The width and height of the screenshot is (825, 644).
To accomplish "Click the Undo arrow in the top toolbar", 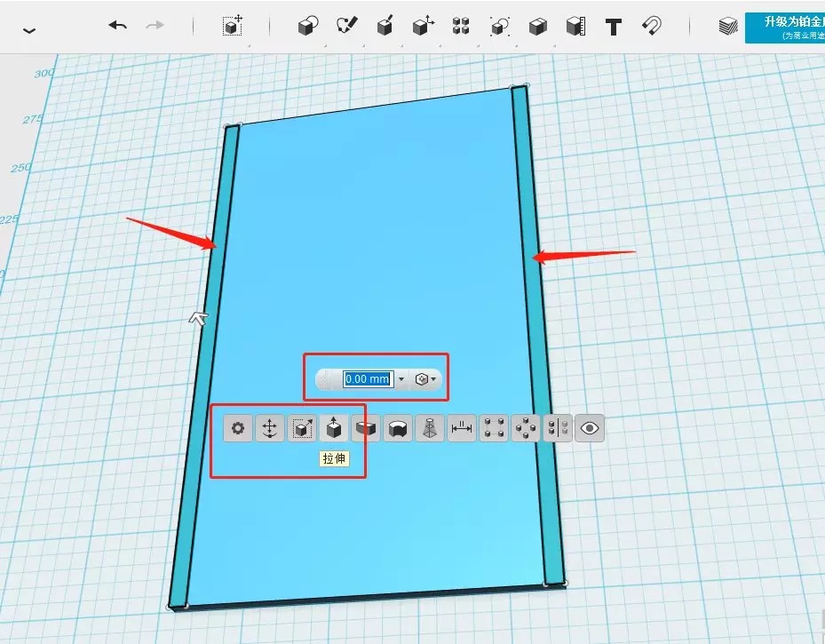I will (117, 26).
